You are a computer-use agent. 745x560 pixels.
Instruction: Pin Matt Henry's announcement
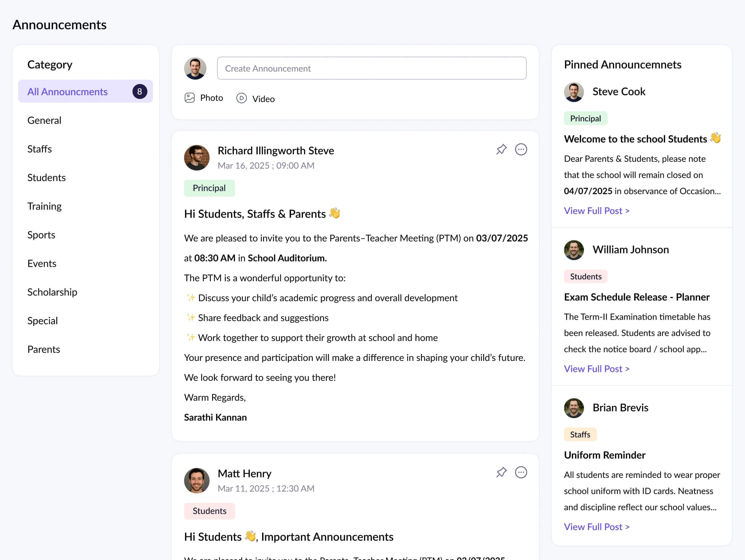tap(501, 472)
